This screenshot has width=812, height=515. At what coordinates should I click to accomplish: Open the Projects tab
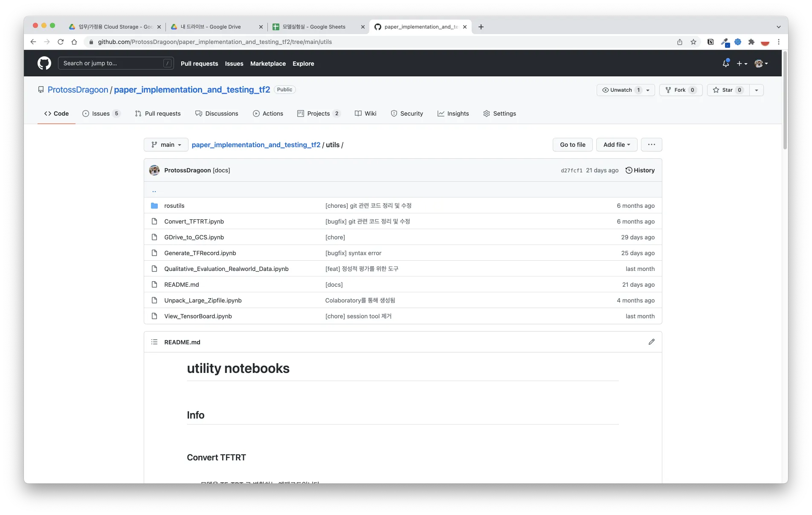[x=319, y=113]
